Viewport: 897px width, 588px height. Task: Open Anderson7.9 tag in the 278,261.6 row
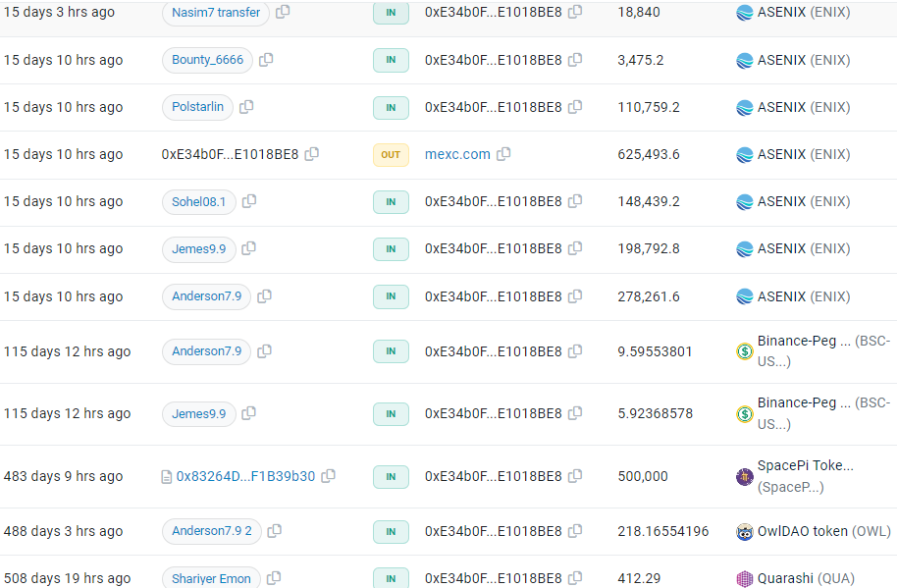(x=206, y=296)
